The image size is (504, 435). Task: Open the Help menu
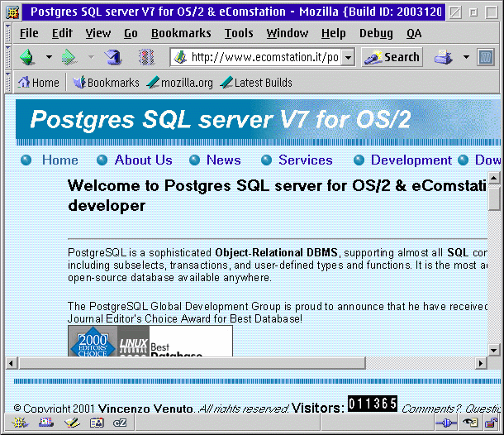[x=333, y=33]
